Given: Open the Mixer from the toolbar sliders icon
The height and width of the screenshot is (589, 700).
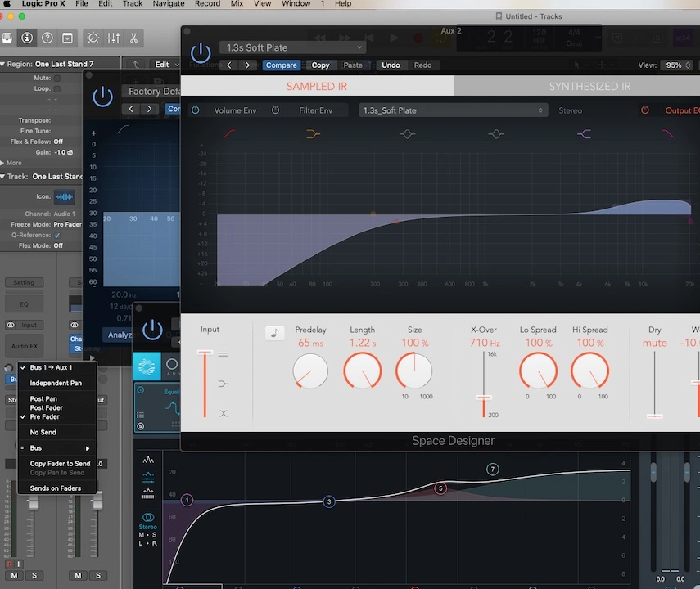Looking at the screenshot, I should point(113,38).
